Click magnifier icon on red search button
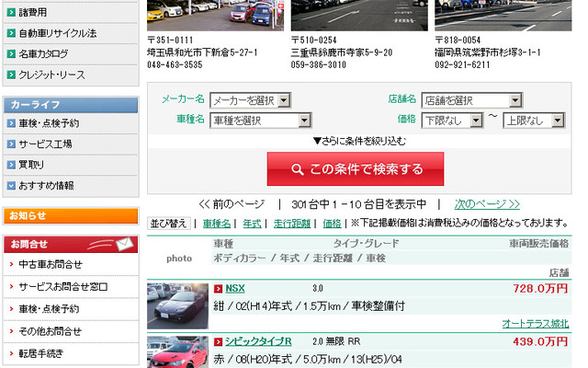The height and width of the screenshot is (368, 588). click(298, 169)
